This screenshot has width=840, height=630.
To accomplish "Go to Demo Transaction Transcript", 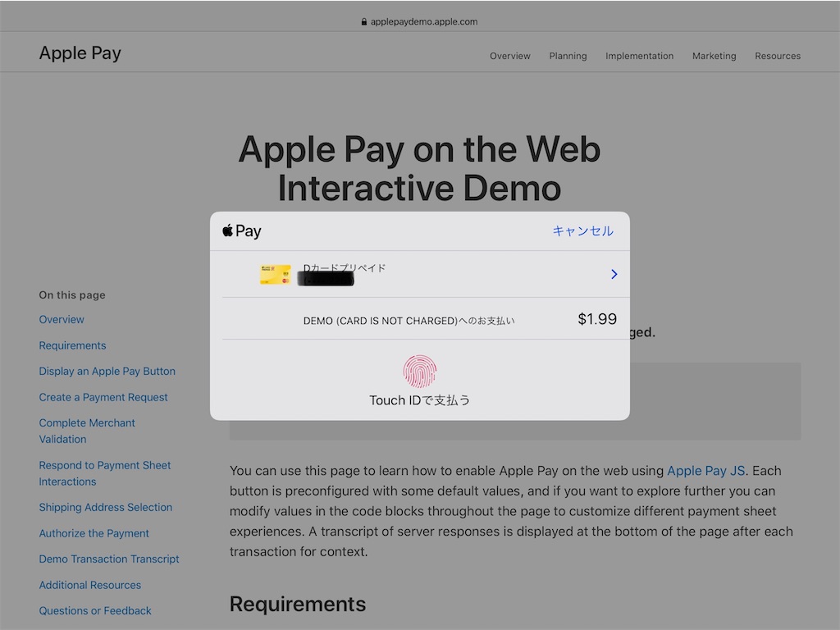I will [109, 559].
